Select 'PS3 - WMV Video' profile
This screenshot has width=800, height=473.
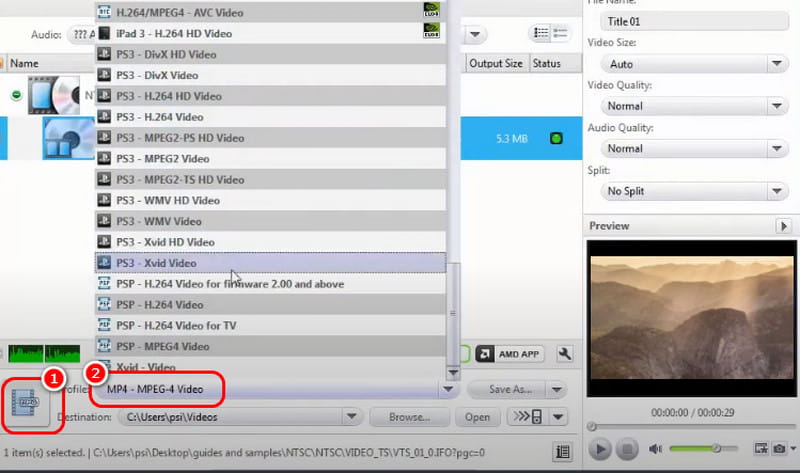270,221
